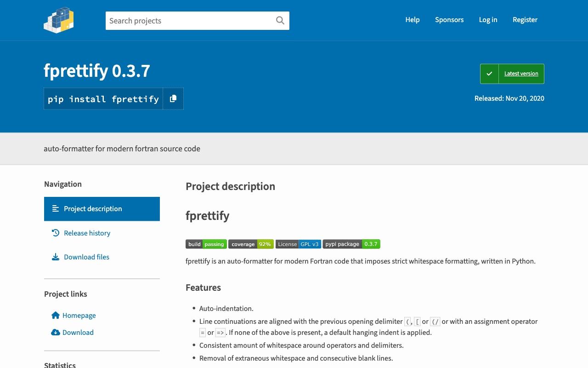Click the fprettify 0.3.7 title
Image resolution: width=588 pixels, height=368 pixels.
coord(97,71)
